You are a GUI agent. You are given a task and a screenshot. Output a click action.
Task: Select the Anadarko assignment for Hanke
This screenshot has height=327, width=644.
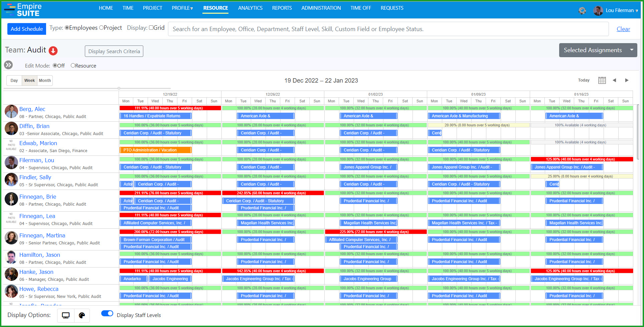click(x=133, y=279)
